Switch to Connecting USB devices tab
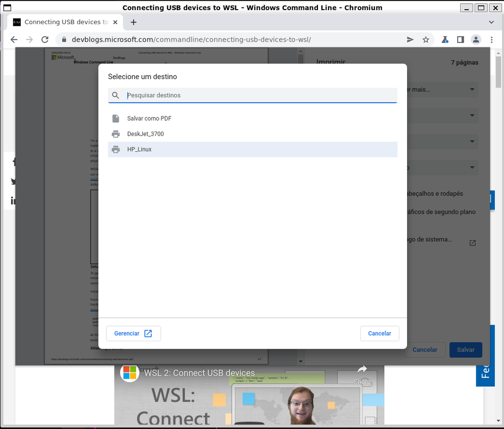This screenshot has width=504, height=429. 64,22
